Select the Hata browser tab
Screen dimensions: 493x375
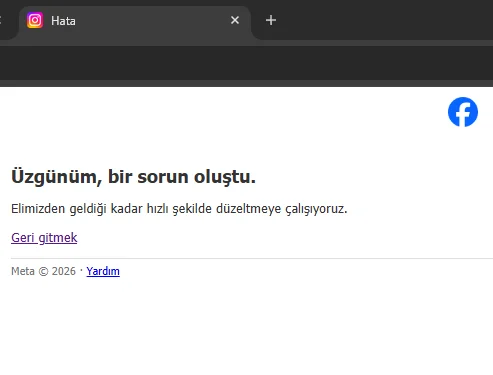(x=135, y=23)
